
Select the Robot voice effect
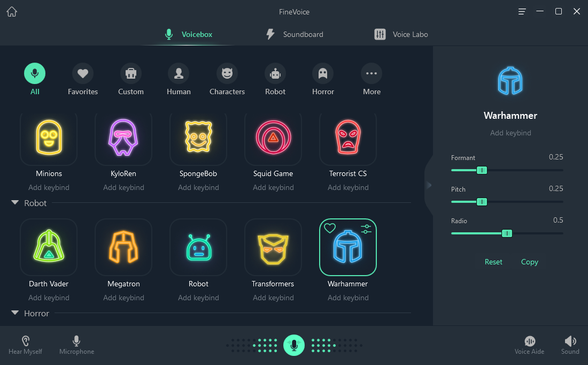click(198, 247)
